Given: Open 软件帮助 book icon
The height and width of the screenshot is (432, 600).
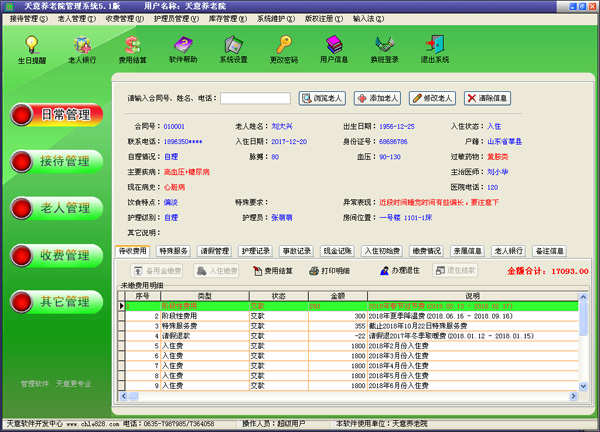Looking at the screenshot, I should point(183,47).
